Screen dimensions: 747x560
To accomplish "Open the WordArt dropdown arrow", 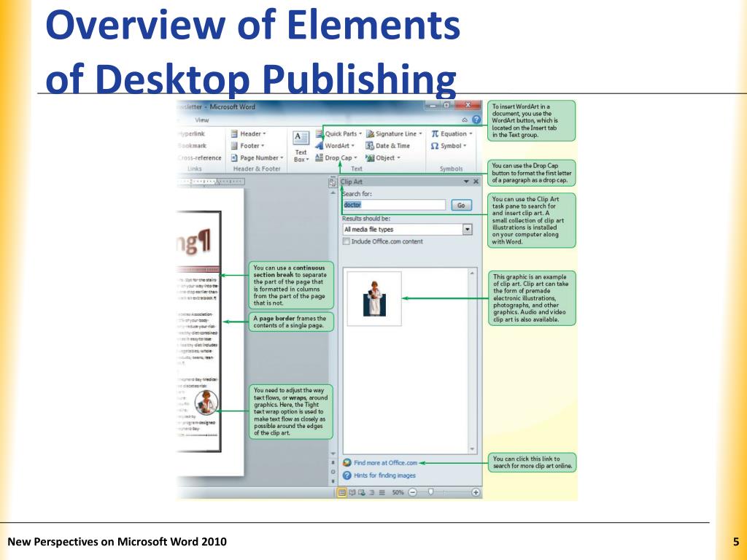I will point(353,146).
